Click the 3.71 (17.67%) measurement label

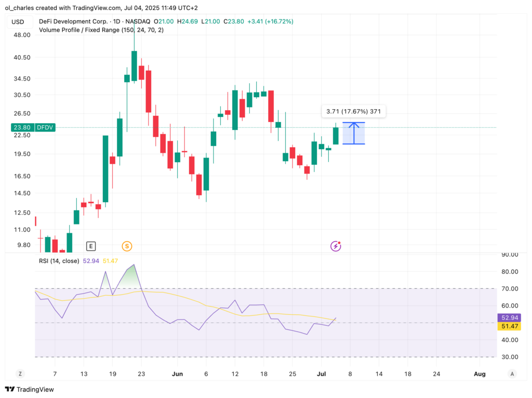click(354, 111)
